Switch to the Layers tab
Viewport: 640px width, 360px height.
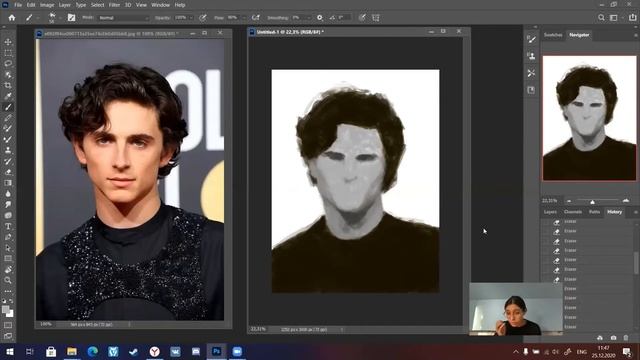click(550, 212)
